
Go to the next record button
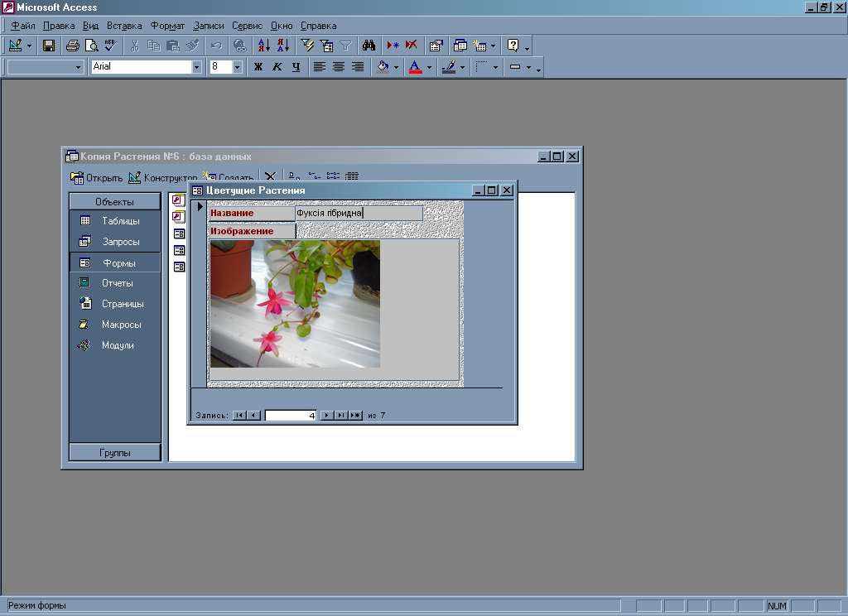coord(326,416)
